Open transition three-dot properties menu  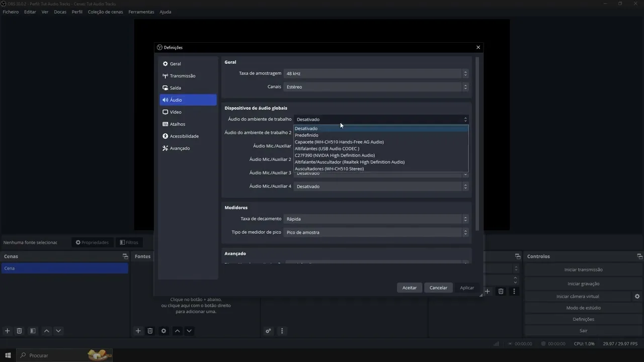(x=514, y=291)
